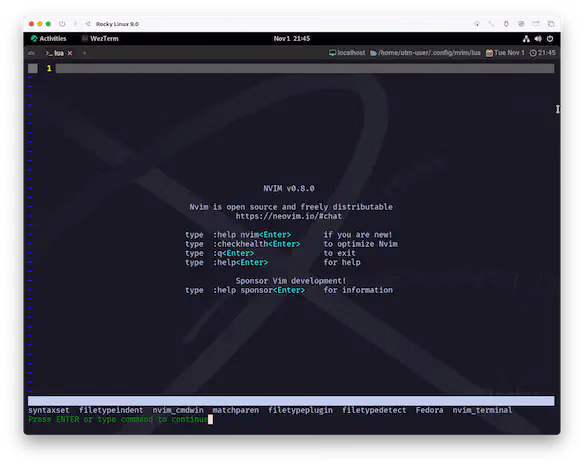Image resolution: width=584 pixels, height=466 pixels.
Task: Open the WezTerm application menu
Action: pos(100,39)
